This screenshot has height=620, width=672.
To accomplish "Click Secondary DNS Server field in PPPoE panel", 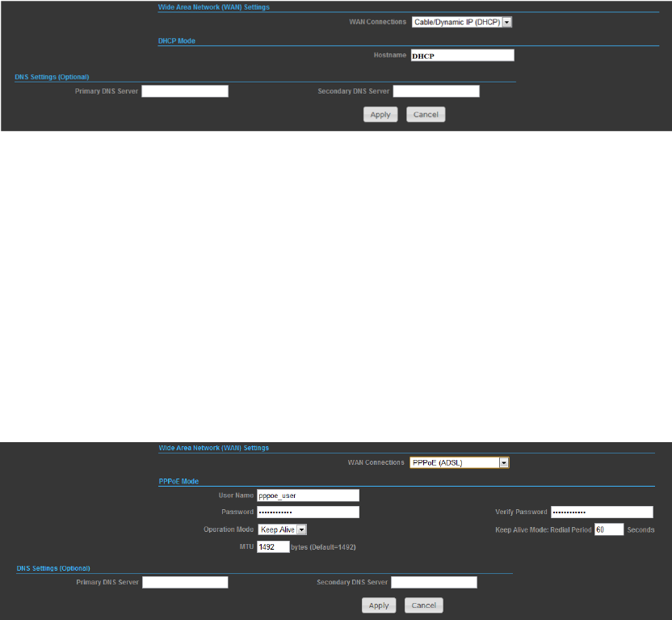I will [x=434, y=582].
